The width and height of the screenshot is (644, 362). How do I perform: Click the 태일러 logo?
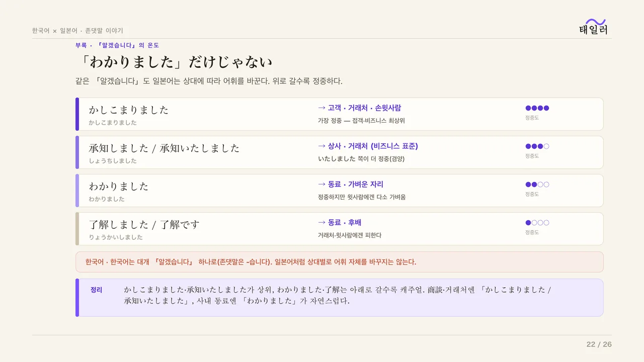point(594,27)
